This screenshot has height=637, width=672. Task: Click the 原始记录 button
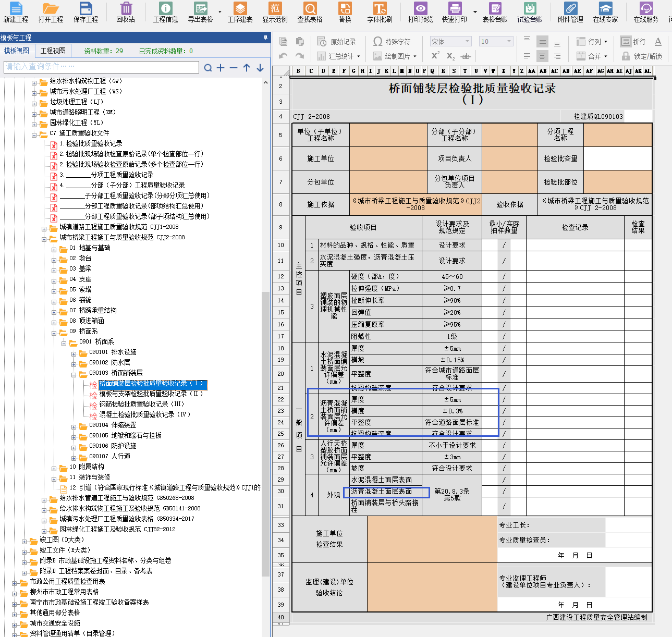(337, 42)
